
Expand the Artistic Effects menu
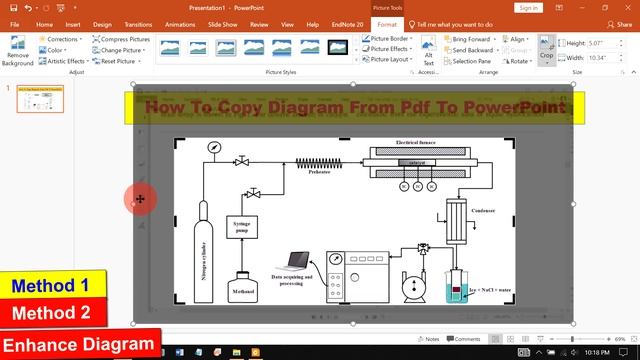pyautogui.click(x=64, y=61)
